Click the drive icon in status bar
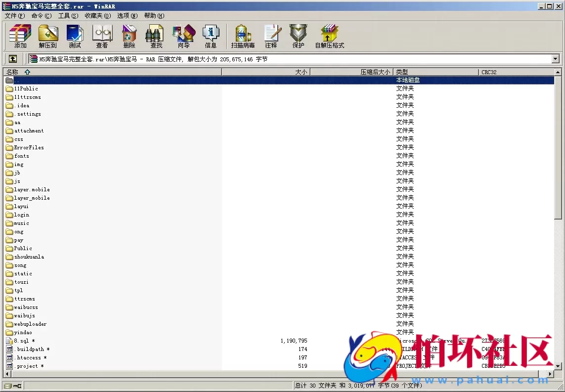Screen dimensions: 565x392 pos(8,386)
